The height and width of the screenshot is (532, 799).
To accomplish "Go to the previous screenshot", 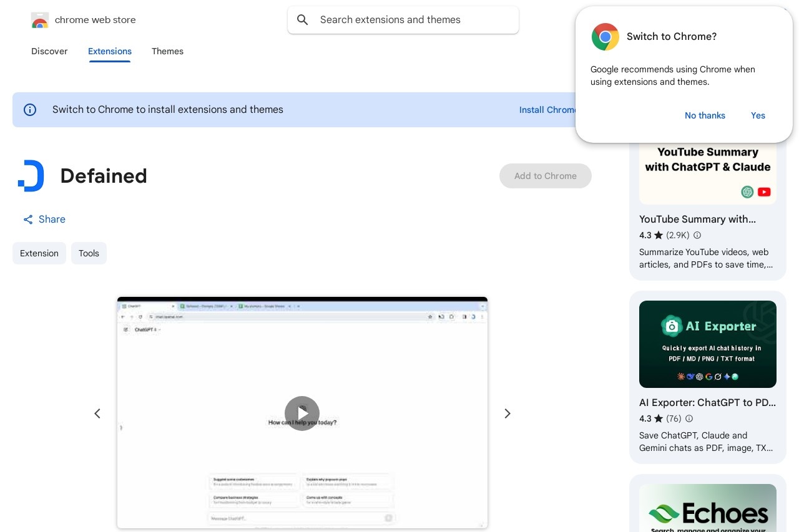I will point(97,414).
